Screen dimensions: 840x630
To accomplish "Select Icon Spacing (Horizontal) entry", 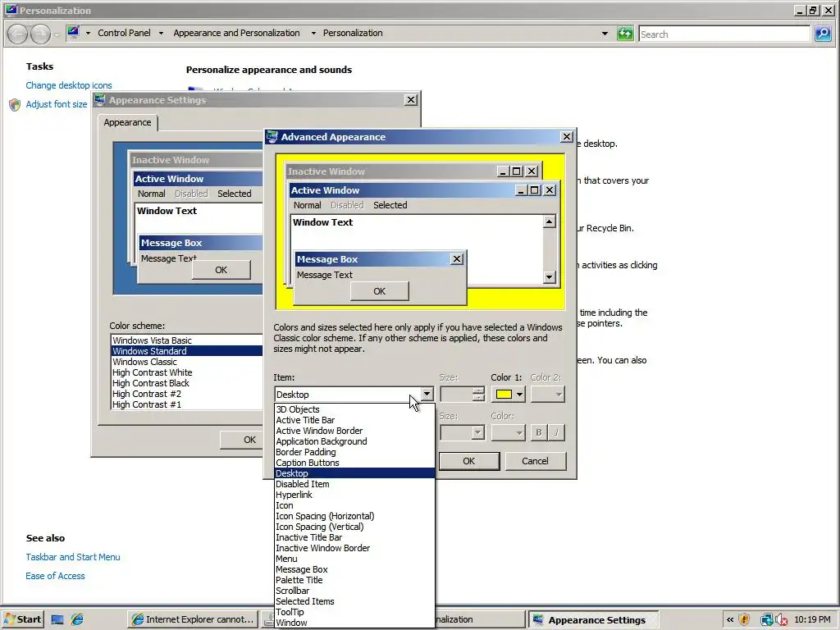I will [x=354, y=517].
